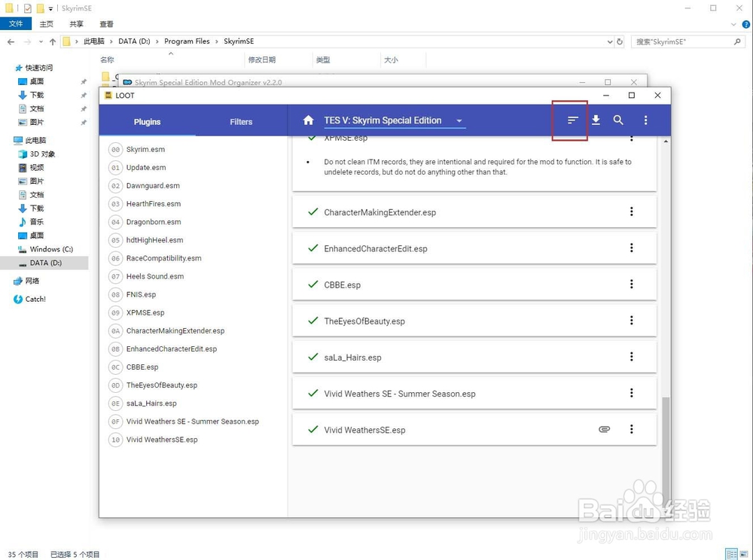Open LOOT main menu (three dots)

pos(645,120)
